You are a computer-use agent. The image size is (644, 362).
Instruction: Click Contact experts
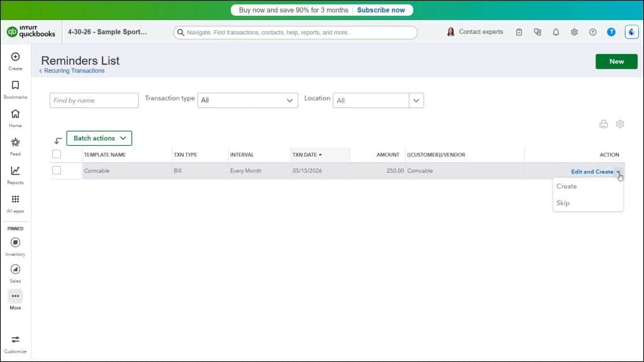[x=475, y=32]
